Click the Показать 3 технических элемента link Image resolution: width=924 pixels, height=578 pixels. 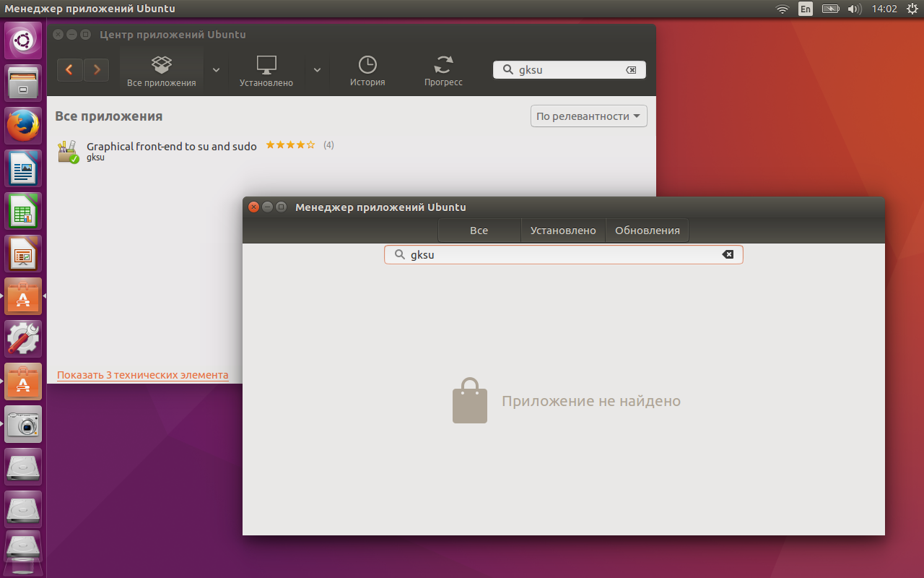(142, 375)
